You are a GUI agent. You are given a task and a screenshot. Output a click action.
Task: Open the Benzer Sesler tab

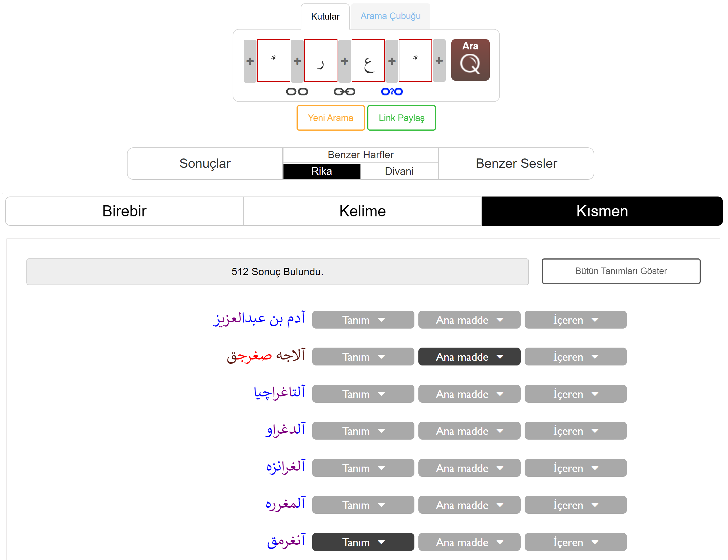click(516, 164)
